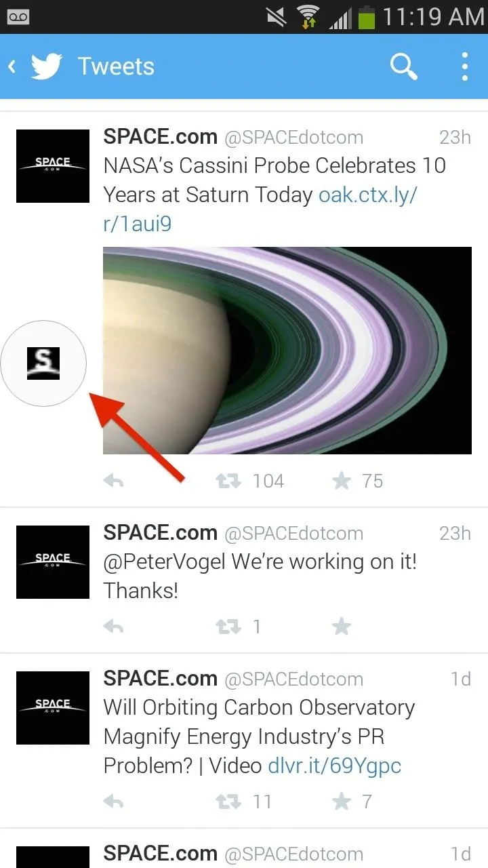Retweet the Cassini tweet with 104 retweets

click(228, 481)
